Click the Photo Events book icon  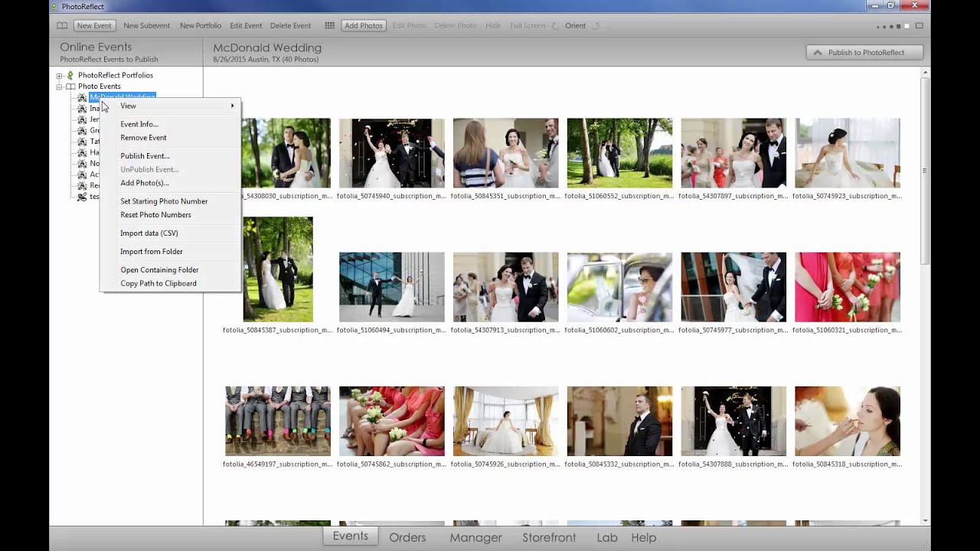(70, 86)
